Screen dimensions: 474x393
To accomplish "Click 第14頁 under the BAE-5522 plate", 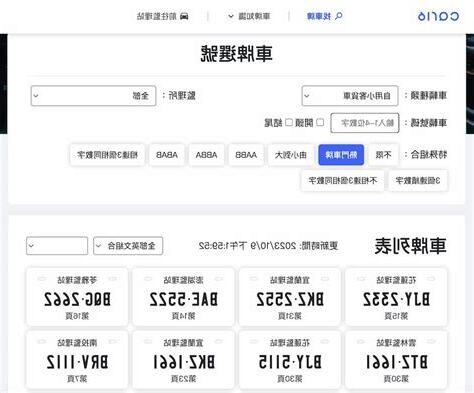I will [183, 316].
